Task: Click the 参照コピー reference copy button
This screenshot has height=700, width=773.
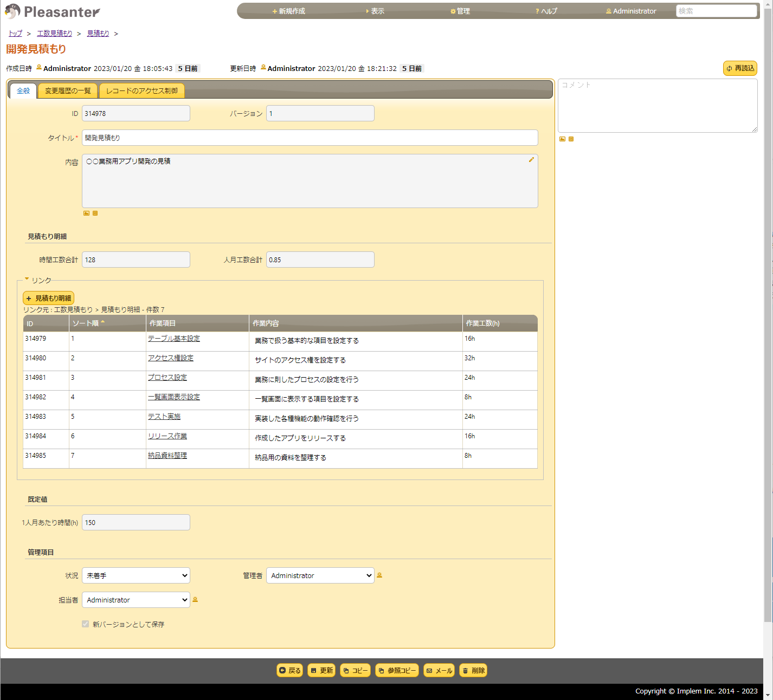Action: [397, 670]
